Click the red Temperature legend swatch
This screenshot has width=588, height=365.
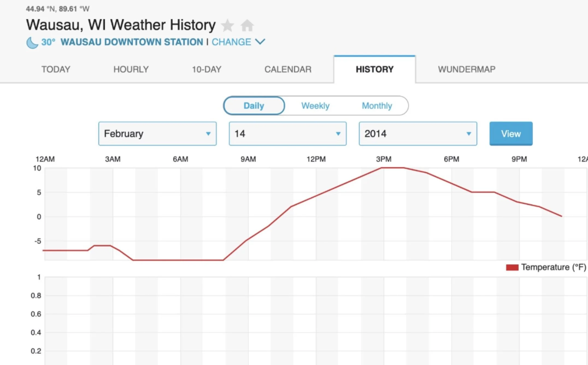point(512,267)
